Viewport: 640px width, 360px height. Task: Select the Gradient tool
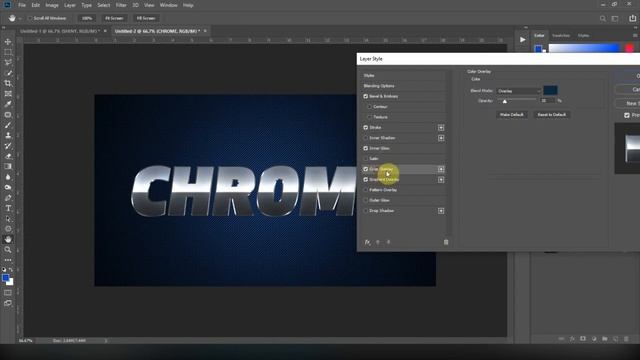pyautogui.click(x=8, y=167)
